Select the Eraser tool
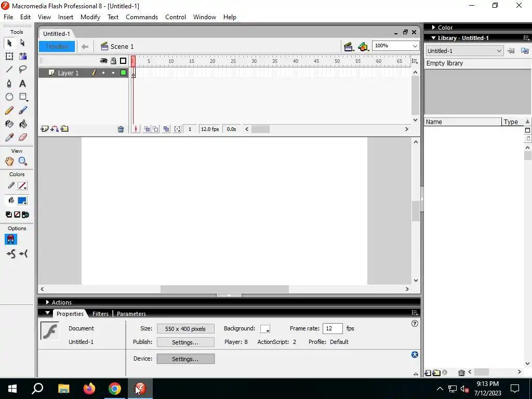This screenshot has width=532, height=399. point(23,137)
